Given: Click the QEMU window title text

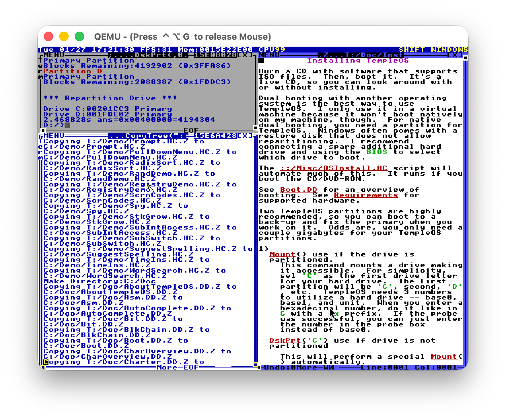Looking at the screenshot, I should tap(182, 36).
